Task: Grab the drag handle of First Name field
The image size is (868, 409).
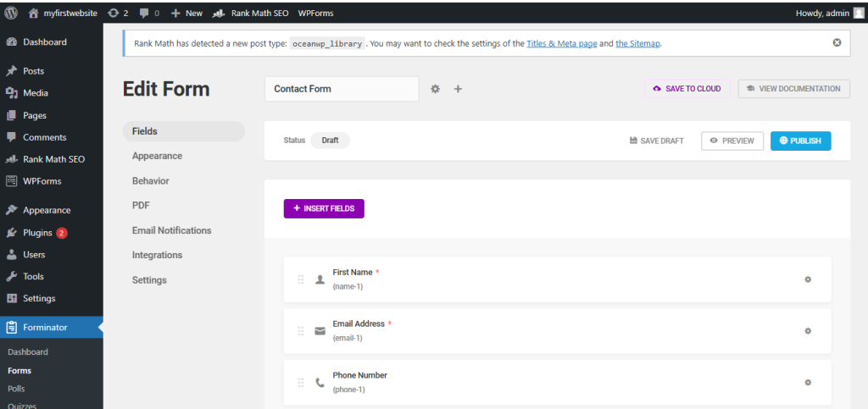Action: point(301,279)
